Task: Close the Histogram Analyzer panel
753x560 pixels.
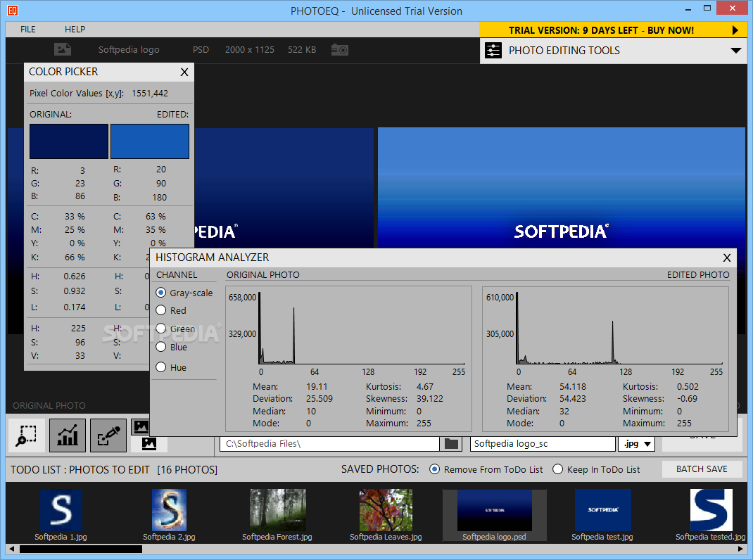Action: coord(726,258)
